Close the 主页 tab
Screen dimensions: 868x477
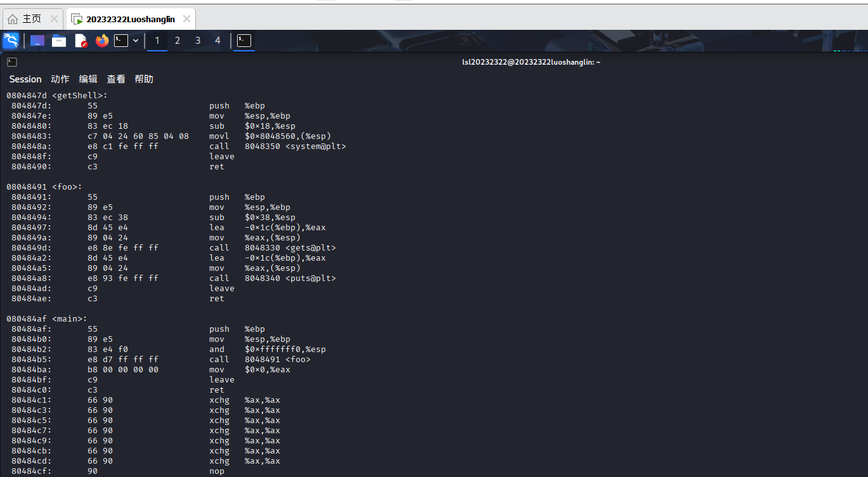54,19
